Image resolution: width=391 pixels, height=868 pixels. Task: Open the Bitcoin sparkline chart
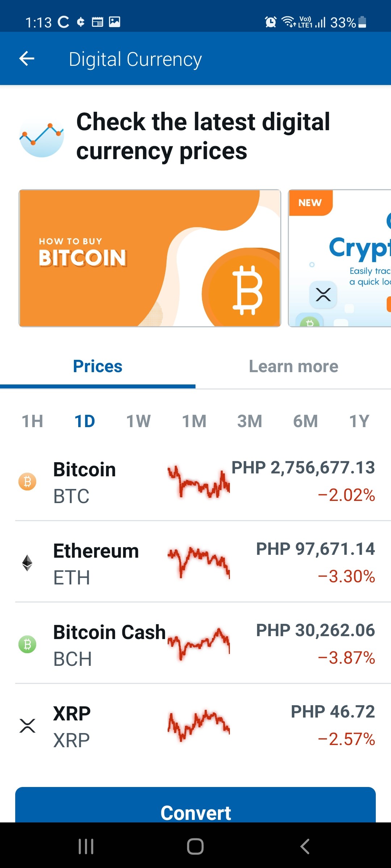coord(198,482)
